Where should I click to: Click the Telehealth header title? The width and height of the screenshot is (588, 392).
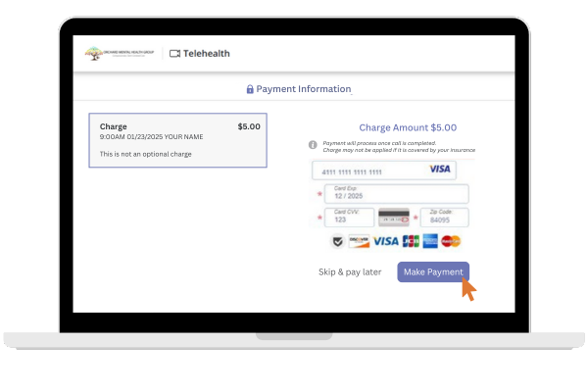206,54
